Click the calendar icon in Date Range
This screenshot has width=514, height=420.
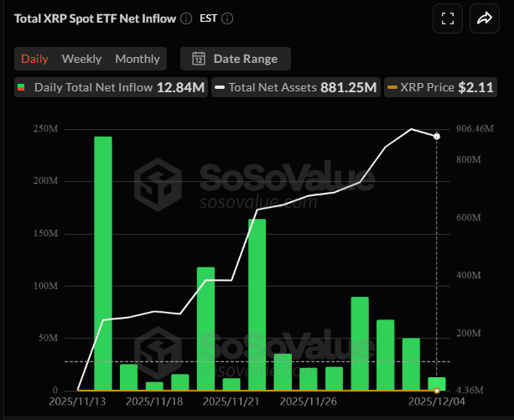[199, 59]
